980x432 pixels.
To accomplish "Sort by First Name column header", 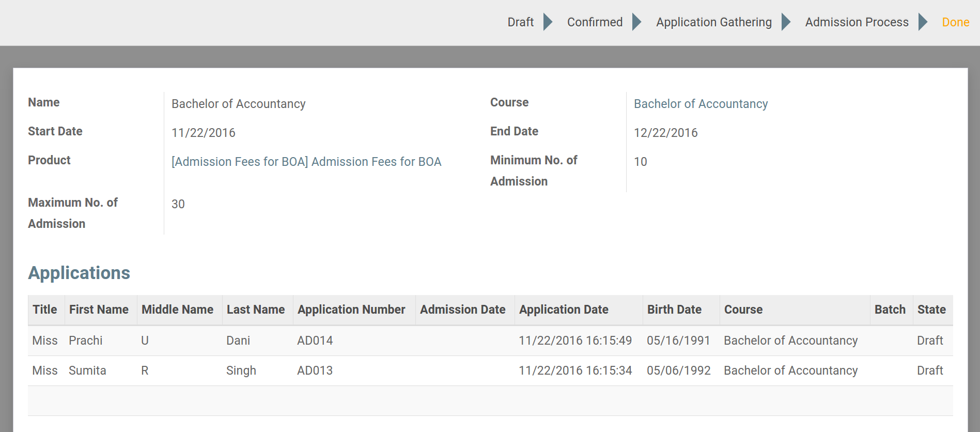I will pos(99,310).
